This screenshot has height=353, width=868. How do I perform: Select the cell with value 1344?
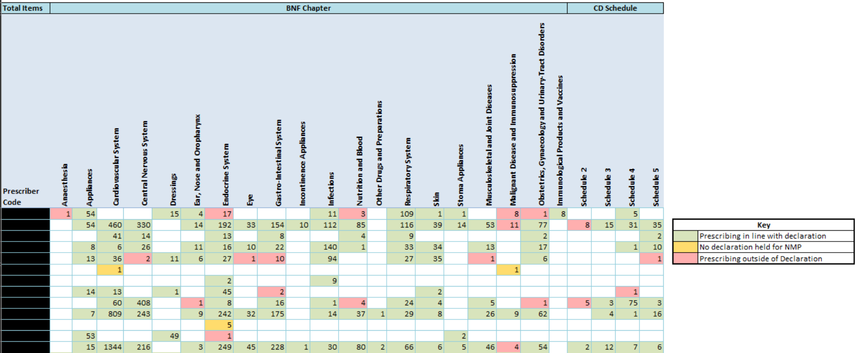pyautogui.click(x=110, y=347)
